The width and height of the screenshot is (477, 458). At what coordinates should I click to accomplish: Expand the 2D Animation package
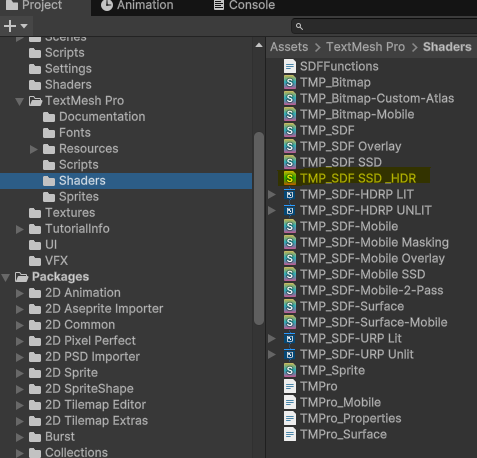[20, 293]
